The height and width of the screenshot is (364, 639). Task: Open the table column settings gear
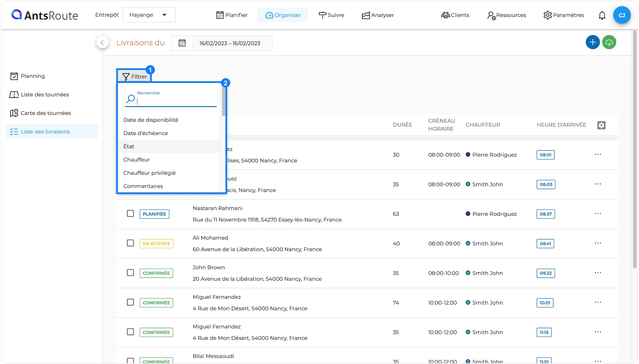click(x=601, y=125)
